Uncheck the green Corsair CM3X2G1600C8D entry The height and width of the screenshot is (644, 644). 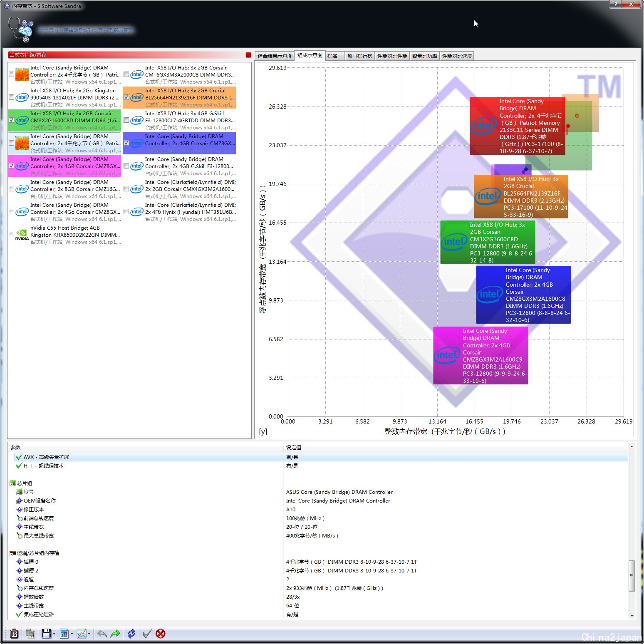pos(12,120)
